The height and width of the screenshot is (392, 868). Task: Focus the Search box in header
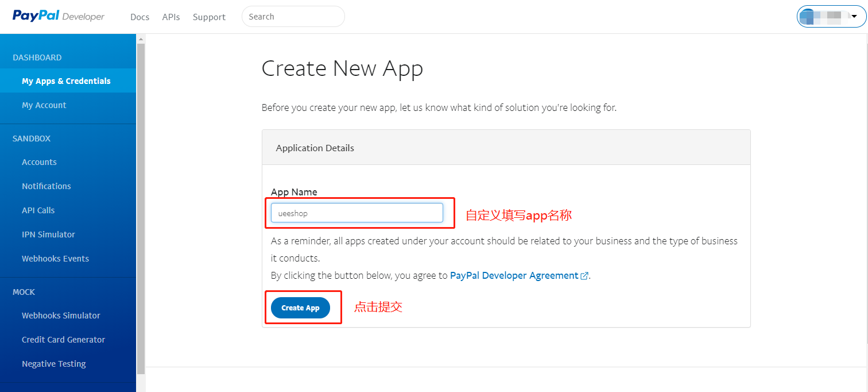293,17
